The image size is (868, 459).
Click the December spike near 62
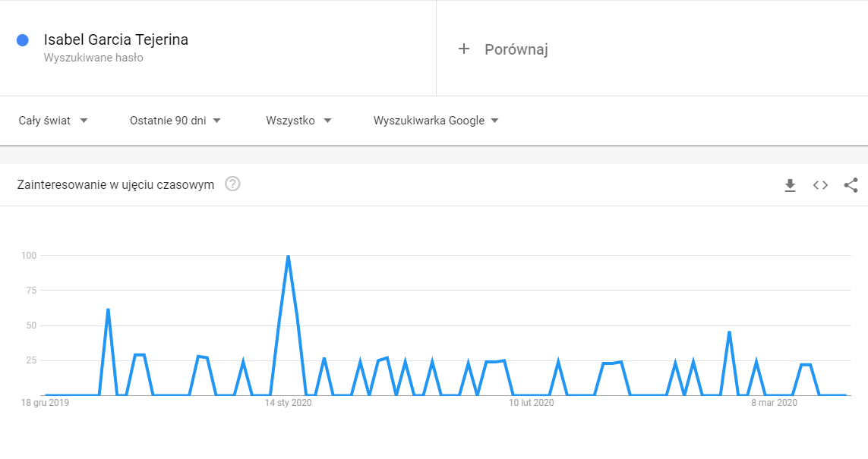[108, 310]
